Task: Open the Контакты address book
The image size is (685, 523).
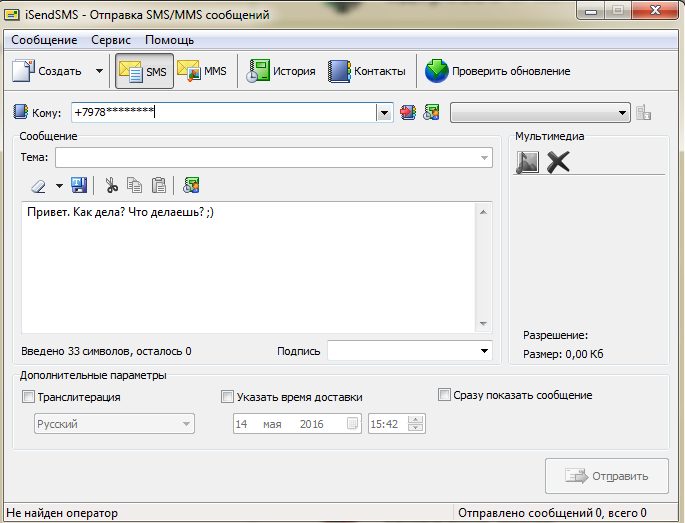Action: 367,71
